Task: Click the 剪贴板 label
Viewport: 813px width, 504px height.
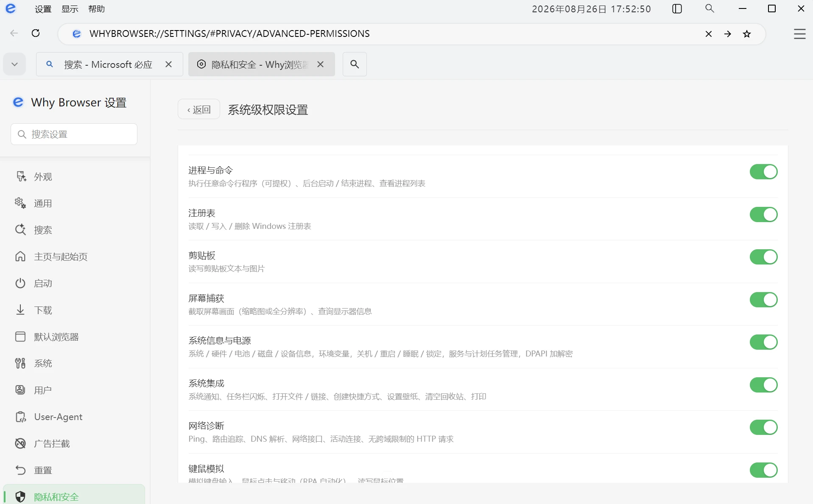Action: [x=202, y=255]
